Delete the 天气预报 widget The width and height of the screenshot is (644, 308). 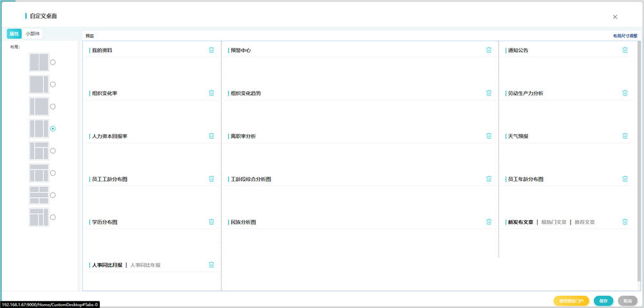coord(625,136)
